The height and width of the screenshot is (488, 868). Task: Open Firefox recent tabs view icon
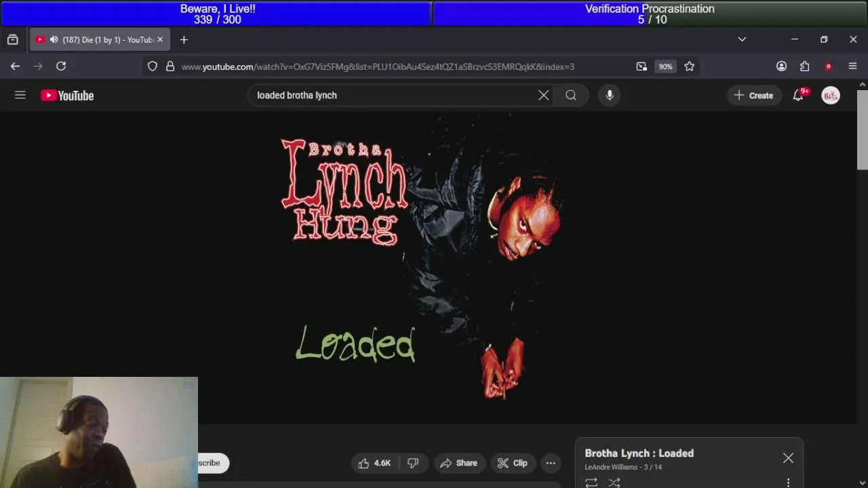pyautogui.click(x=12, y=40)
